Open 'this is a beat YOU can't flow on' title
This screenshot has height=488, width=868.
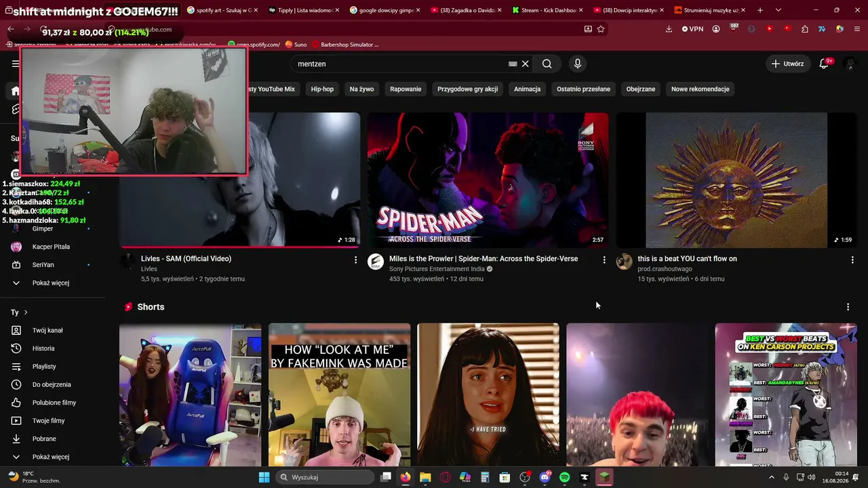click(687, 259)
